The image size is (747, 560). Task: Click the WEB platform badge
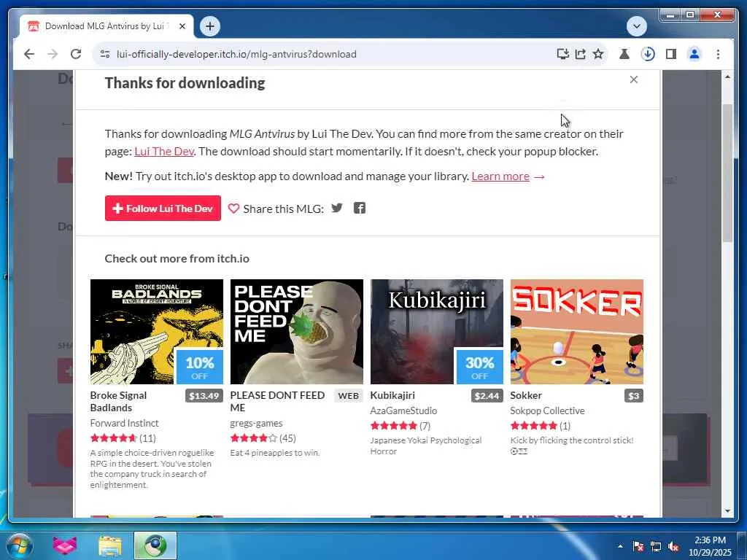348,396
